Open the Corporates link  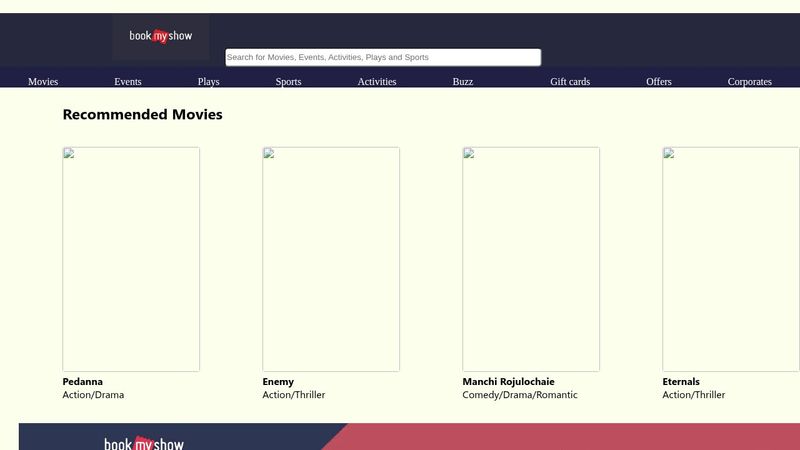tap(749, 82)
